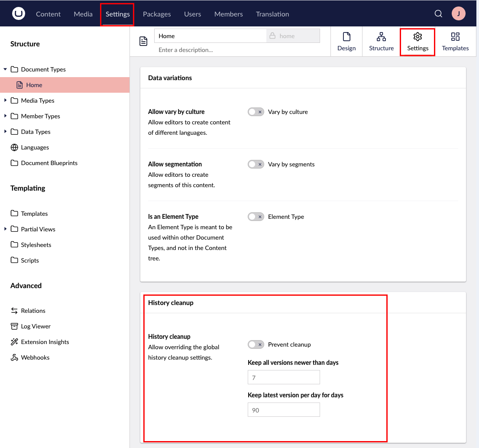Viewport: 479px width, 448px height.
Task: Open the Stylesheets item
Action: point(36,245)
